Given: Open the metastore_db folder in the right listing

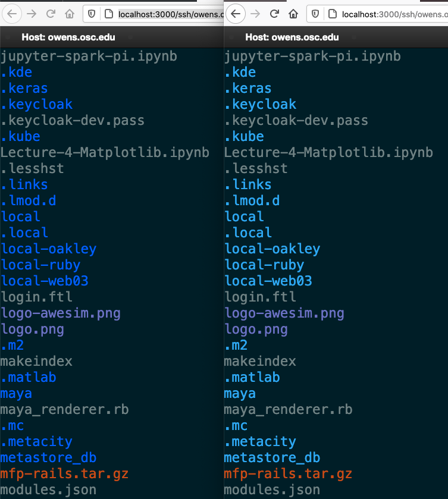Looking at the screenshot, I should [271, 457].
